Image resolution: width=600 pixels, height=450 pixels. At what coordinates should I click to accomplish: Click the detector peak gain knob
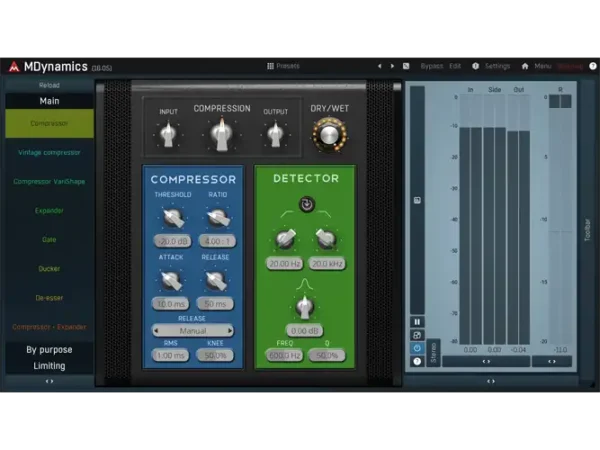(x=305, y=307)
